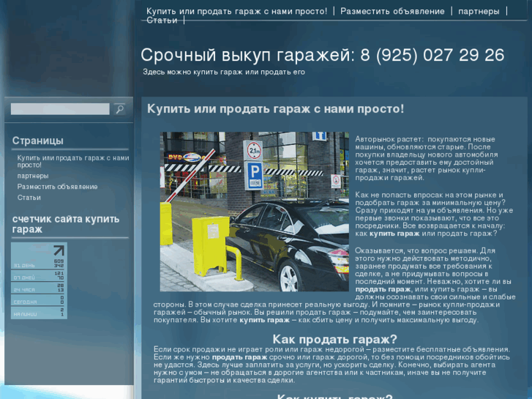The image size is (532, 399).
Task: Click the 'Как продать гараж?' subheading
Action: coord(335,339)
